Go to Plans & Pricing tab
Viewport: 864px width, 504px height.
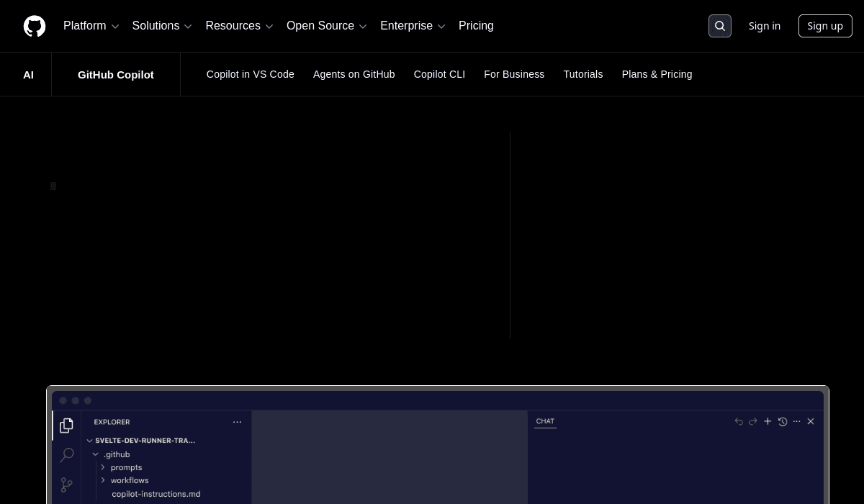coord(657,74)
